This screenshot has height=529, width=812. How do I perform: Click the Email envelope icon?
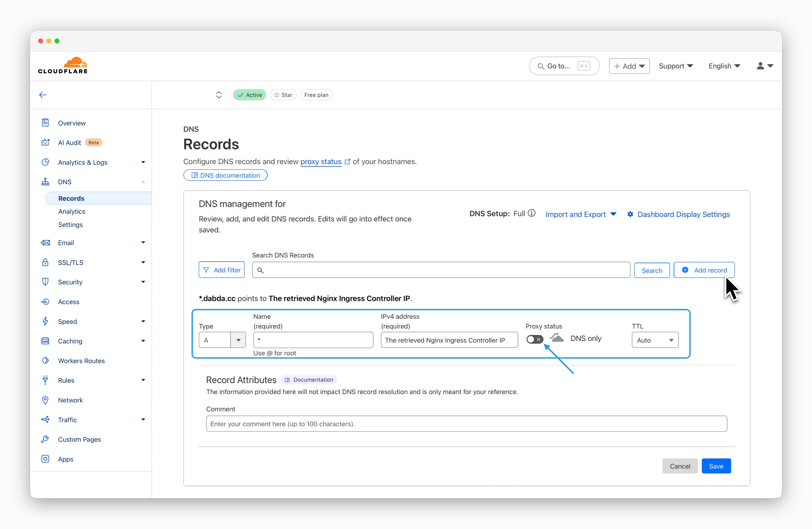click(x=45, y=242)
